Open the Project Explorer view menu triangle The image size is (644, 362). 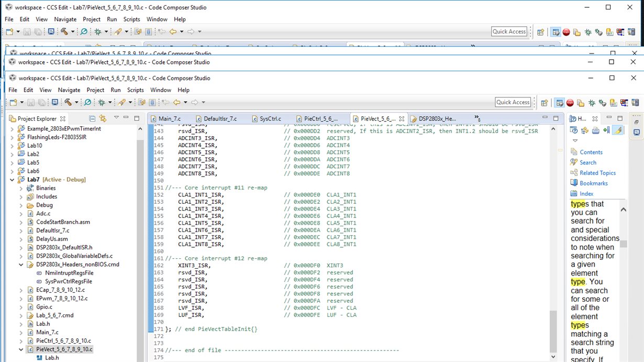pos(116,118)
